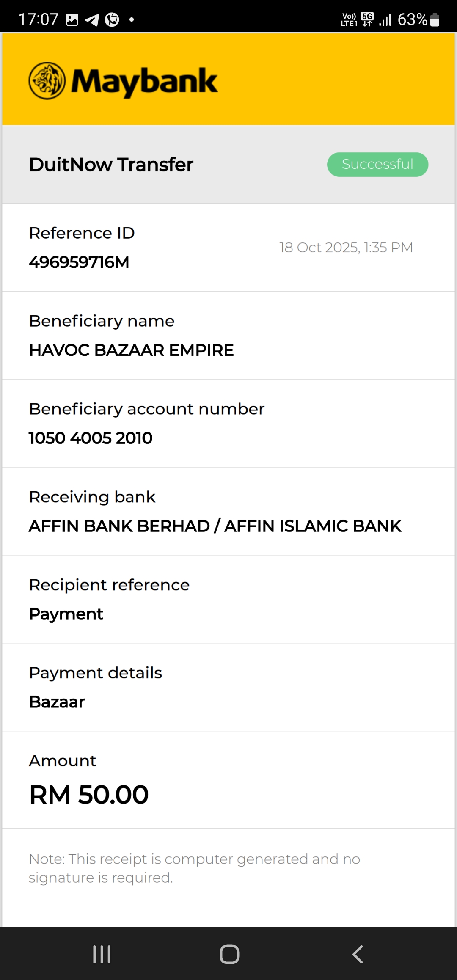Tap the Android home button
Screen dimensions: 457x980
click(229, 954)
